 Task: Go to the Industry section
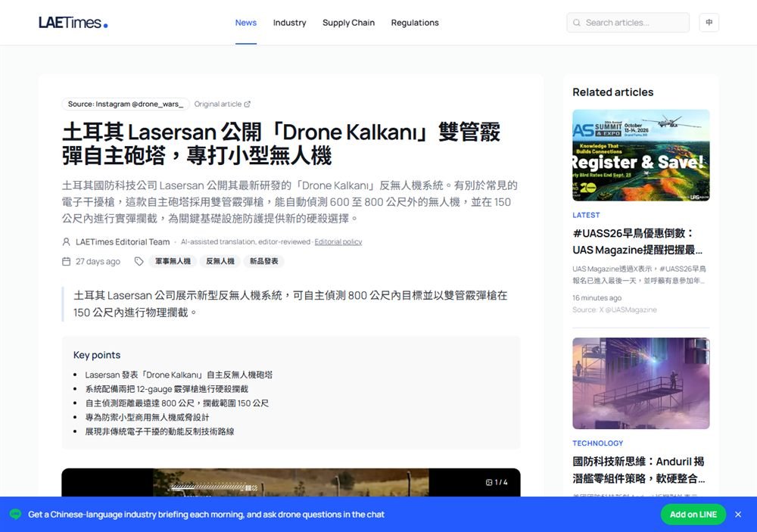point(290,23)
